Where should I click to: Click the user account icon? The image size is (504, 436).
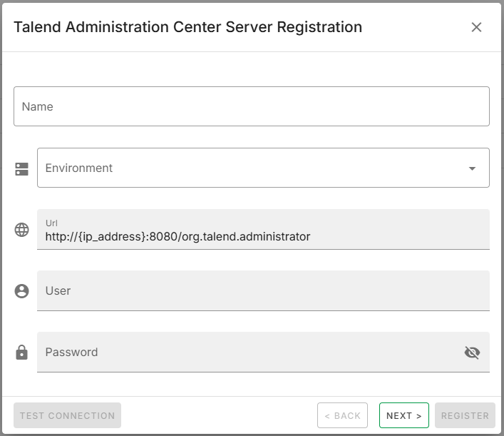22,291
